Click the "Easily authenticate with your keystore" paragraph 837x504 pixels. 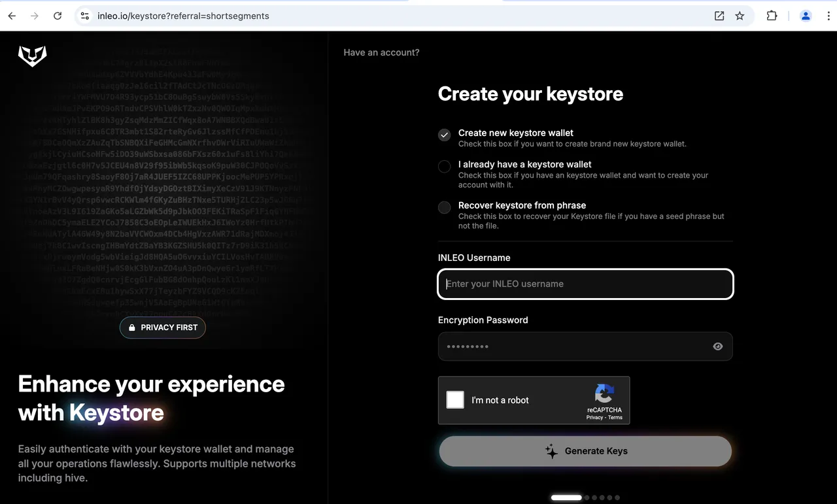tap(157, 463)
